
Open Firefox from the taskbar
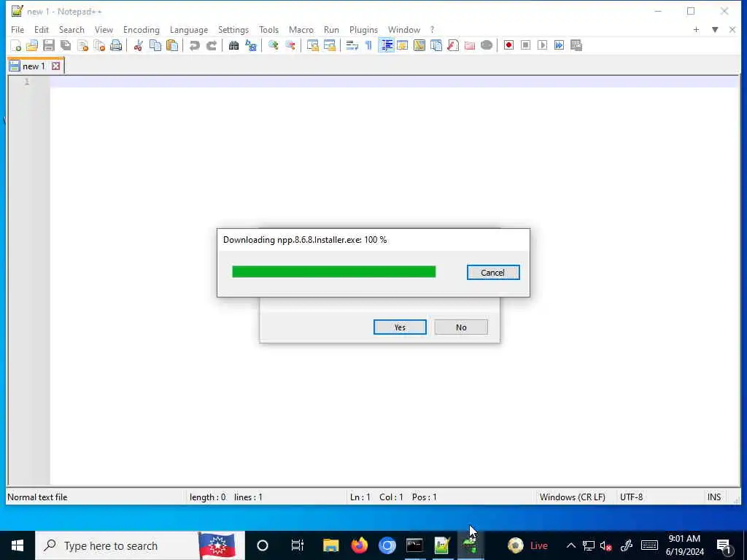click(x=359, y=545)
